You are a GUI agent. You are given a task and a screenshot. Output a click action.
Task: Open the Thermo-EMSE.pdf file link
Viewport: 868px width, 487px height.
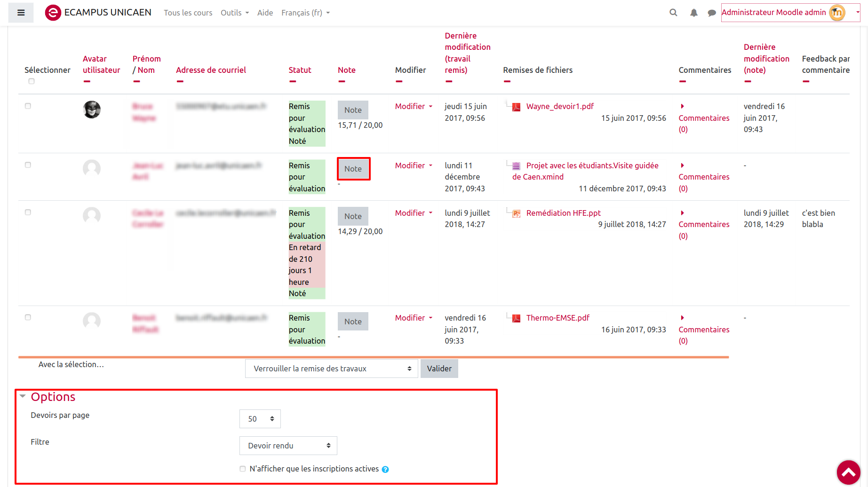click(x=557, y=318)
